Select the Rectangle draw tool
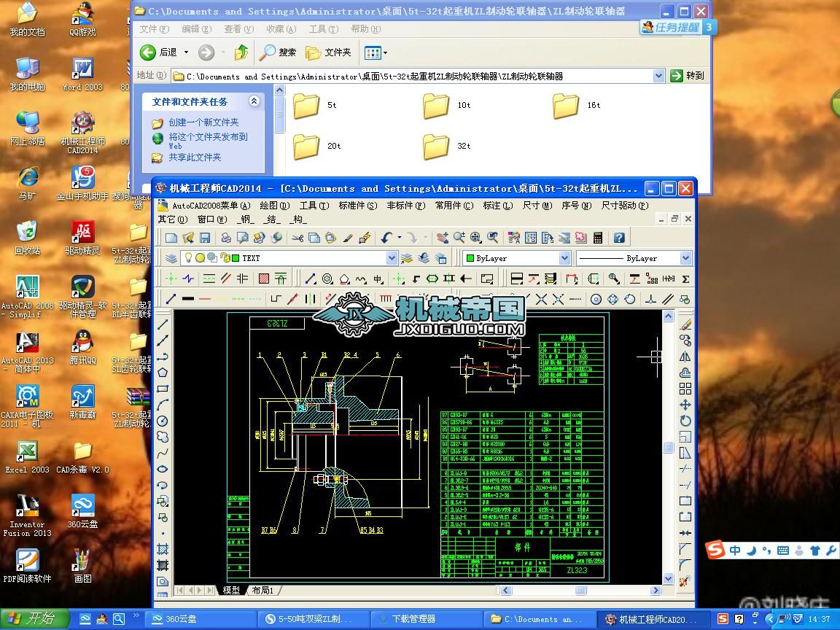This screenshot has height=630, width=840. point(163,389)
